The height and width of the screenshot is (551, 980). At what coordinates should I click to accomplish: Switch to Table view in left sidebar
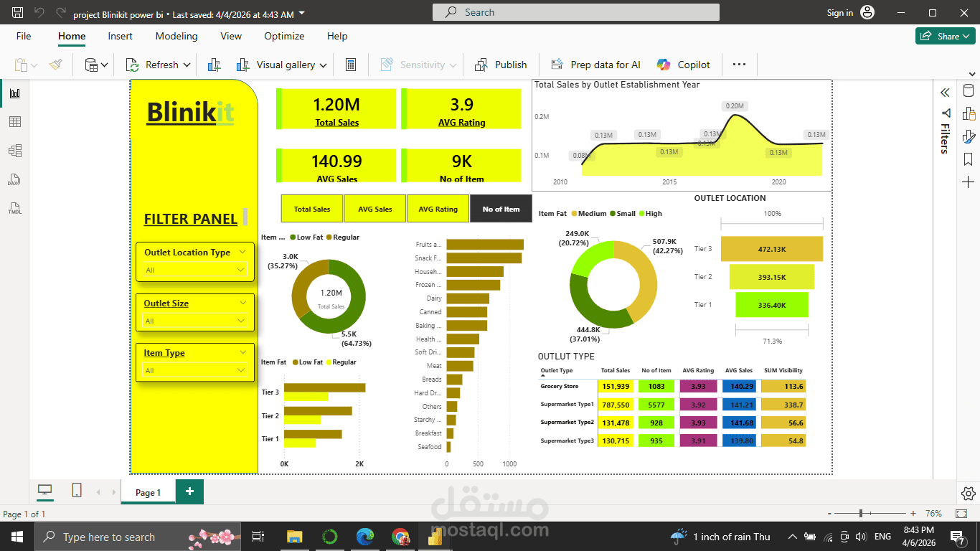(x=14, y=122)
